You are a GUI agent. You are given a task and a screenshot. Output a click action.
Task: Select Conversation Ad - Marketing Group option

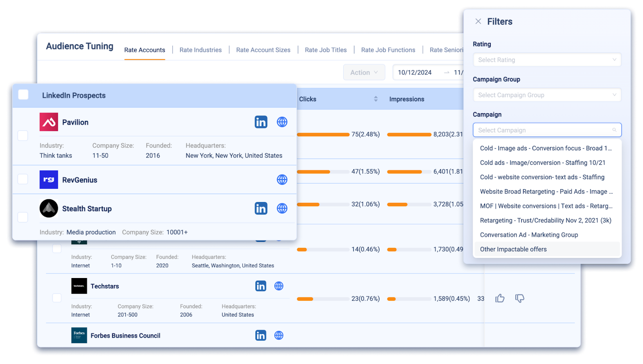click(x=547, y=235)
